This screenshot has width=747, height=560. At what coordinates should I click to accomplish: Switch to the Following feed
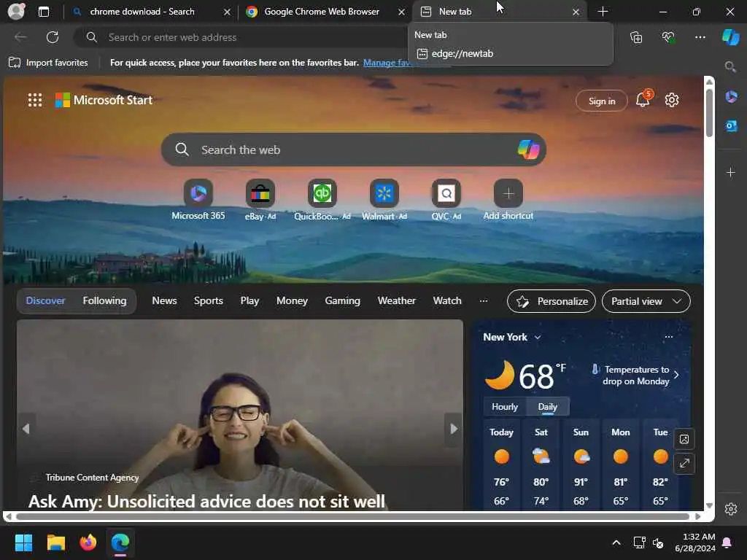[104, 301]
